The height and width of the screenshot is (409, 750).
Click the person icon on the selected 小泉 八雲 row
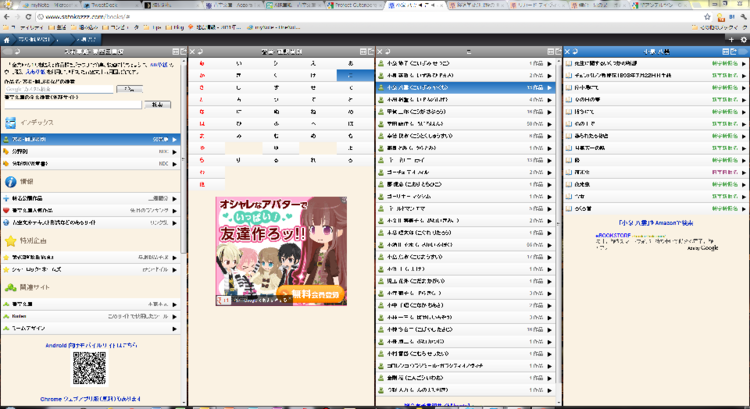click(x=381, y=88)
